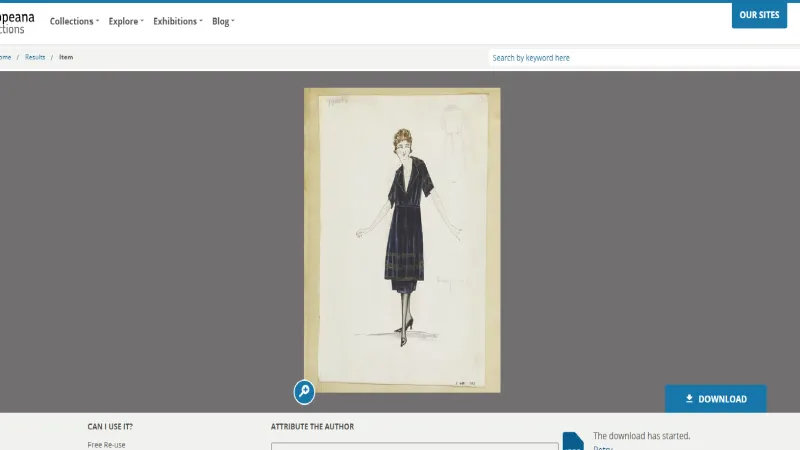Click the Home breadcrumb link

(5, 57)
